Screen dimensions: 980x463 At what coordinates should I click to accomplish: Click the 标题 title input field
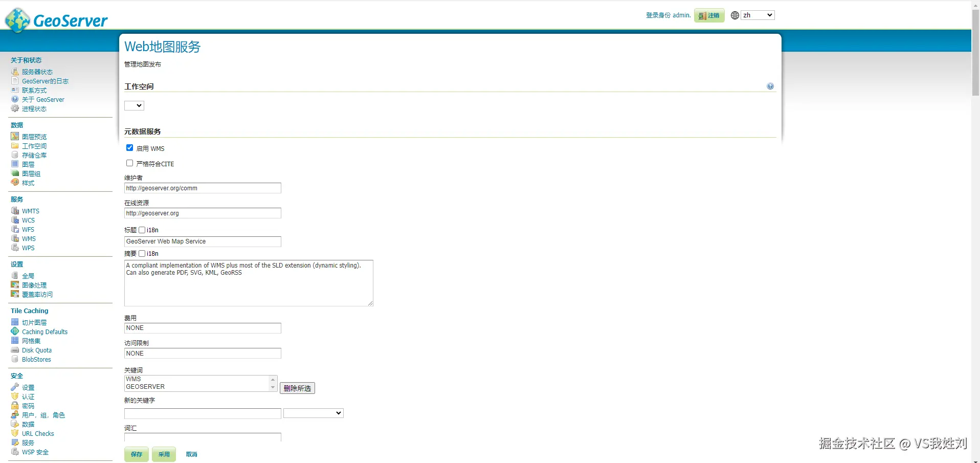click(x=203, y=241)
